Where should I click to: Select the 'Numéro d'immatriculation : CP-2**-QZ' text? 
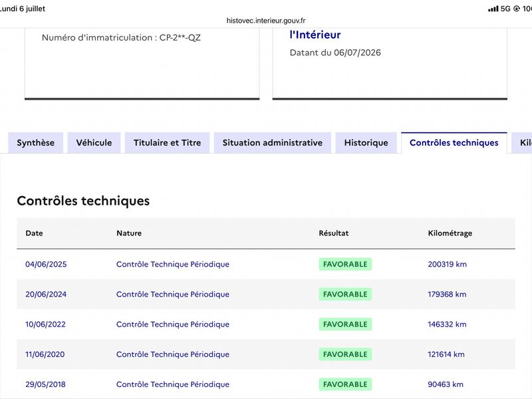click(x=121, y=38)
